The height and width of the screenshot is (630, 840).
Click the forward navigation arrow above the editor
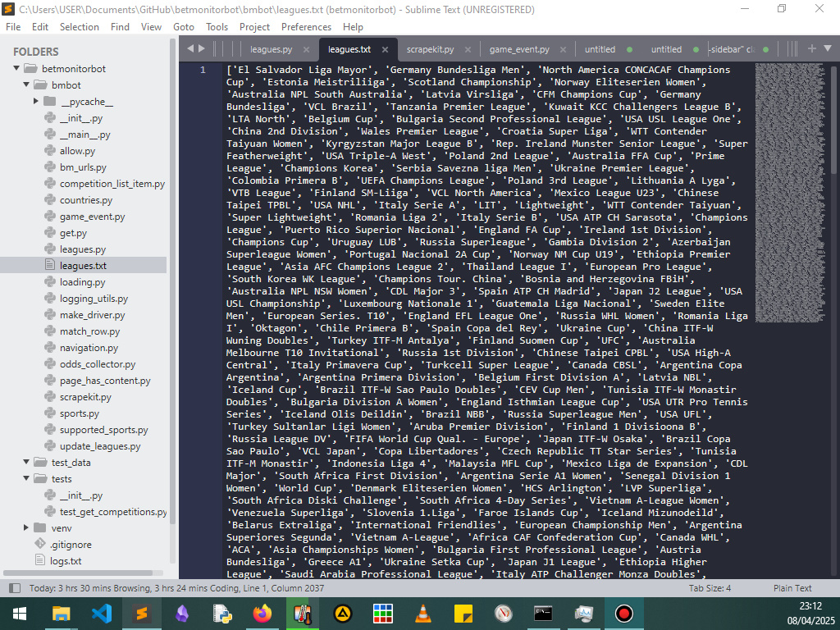[202, 48]
